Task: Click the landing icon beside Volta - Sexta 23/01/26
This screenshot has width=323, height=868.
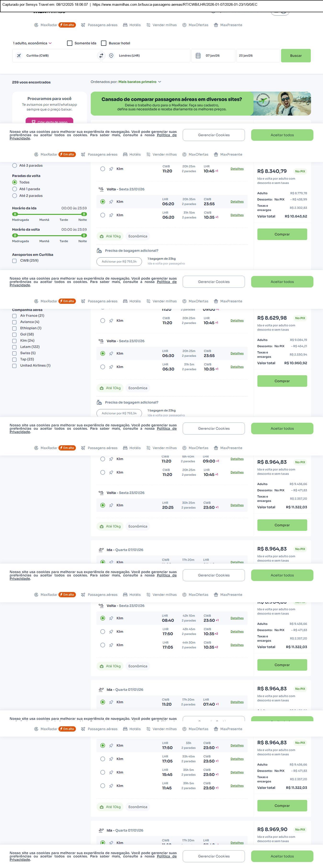Action: tap(101, 189)
